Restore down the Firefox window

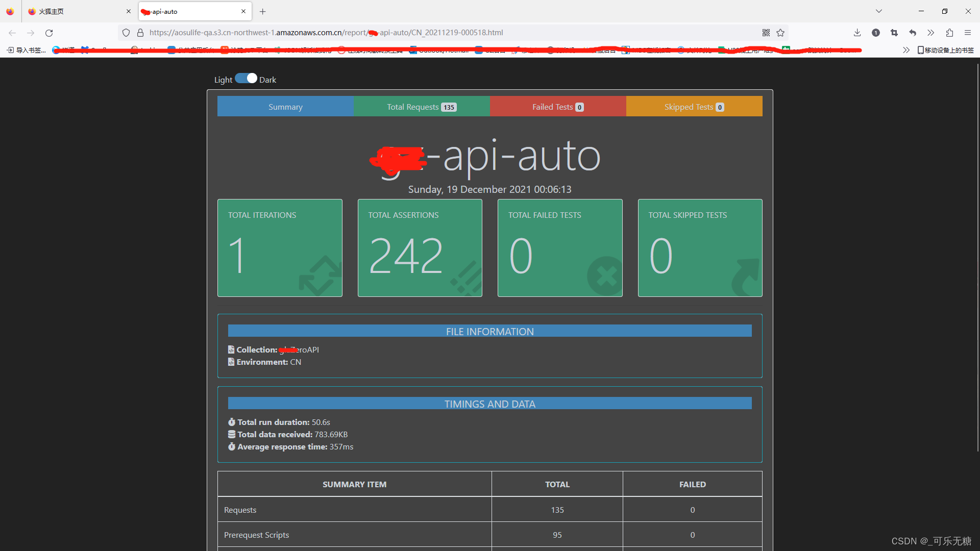pos(945,11)
